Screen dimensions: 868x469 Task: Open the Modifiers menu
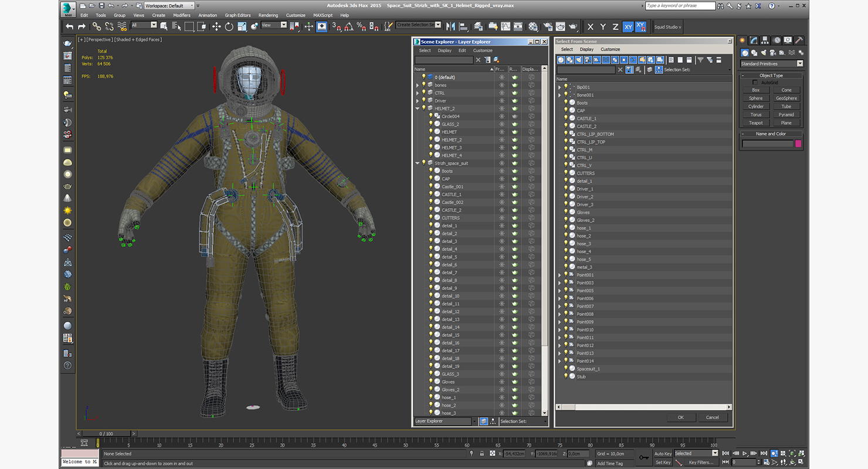click(x=181, y=15)
